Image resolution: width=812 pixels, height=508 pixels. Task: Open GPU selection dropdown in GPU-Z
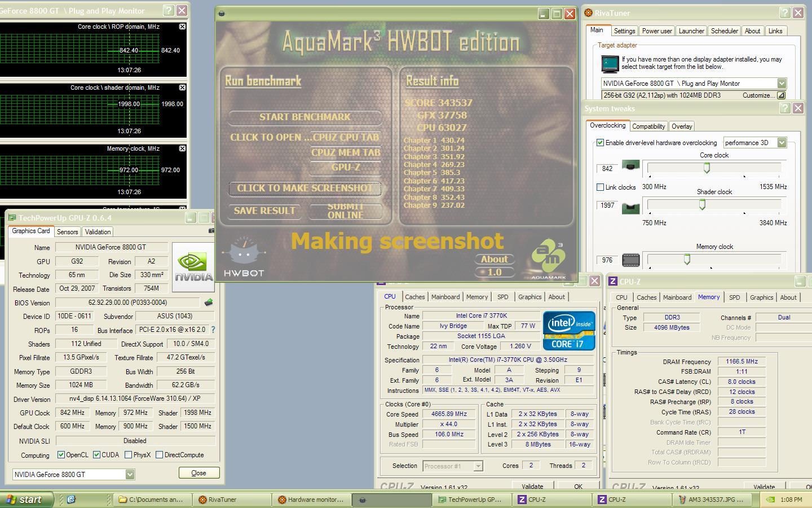(x=130, y=474)
